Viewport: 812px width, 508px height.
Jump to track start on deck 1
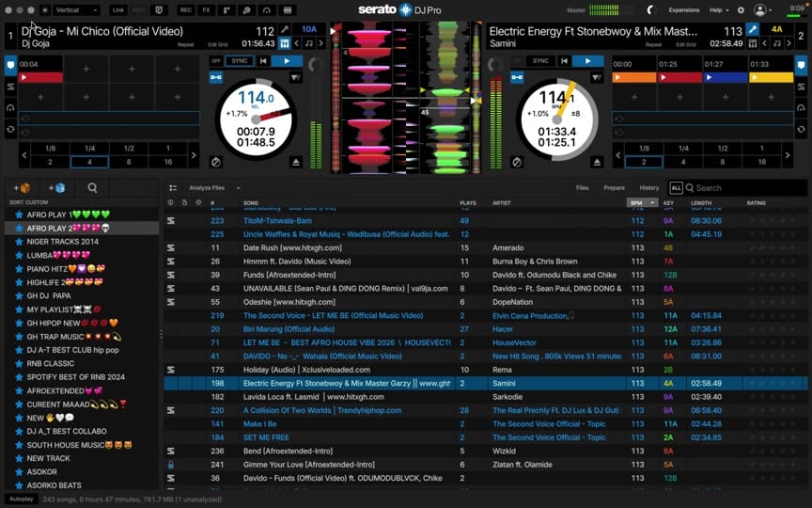[263, 61]
